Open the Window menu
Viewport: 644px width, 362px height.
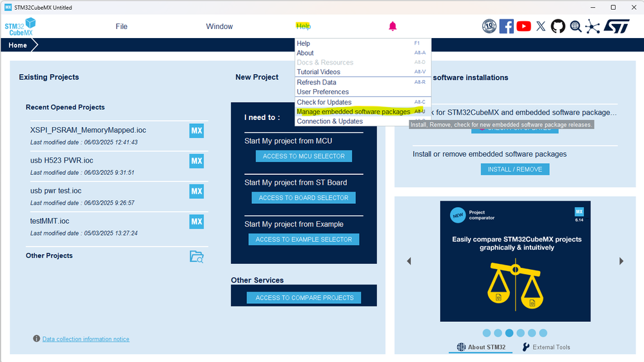219,26
